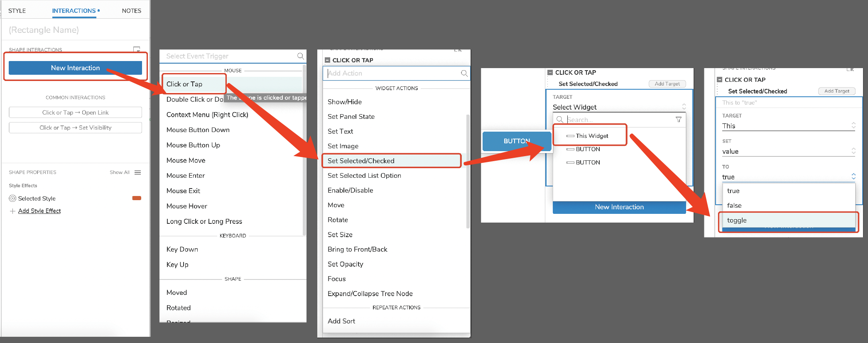Select the Key Down trigger
Image resolution: width=868 pixels, height=343 pixels.
[182, 249]
